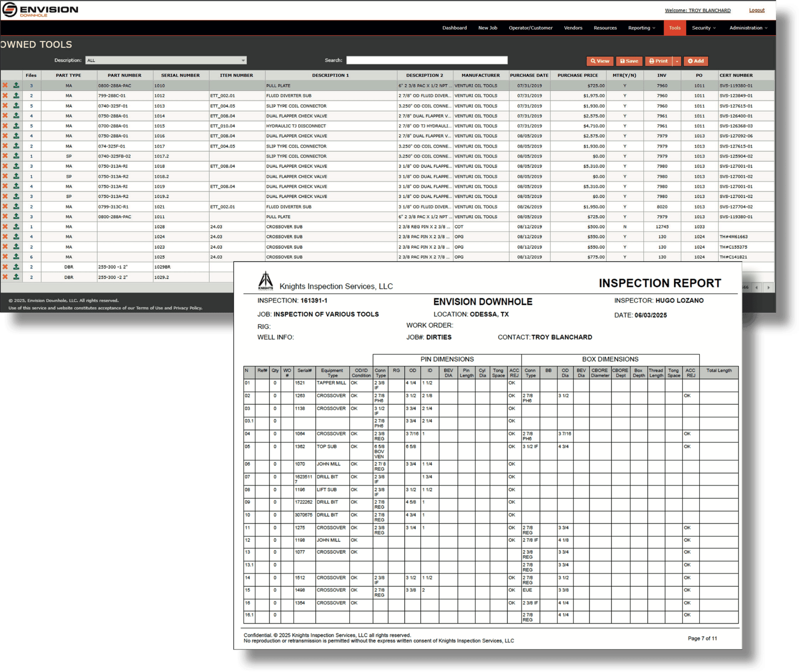Open the Vendors page
Viewport: 799px width, 672px height.
tap(573, 28)
